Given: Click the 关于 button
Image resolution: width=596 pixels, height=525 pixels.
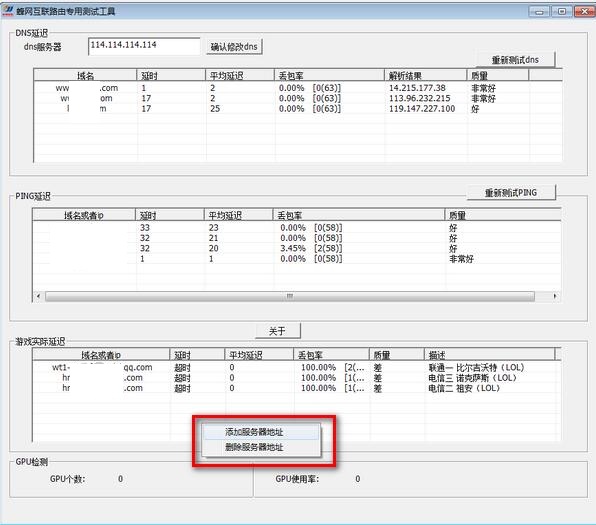Looking at the screenshot, I should (277, 331).
